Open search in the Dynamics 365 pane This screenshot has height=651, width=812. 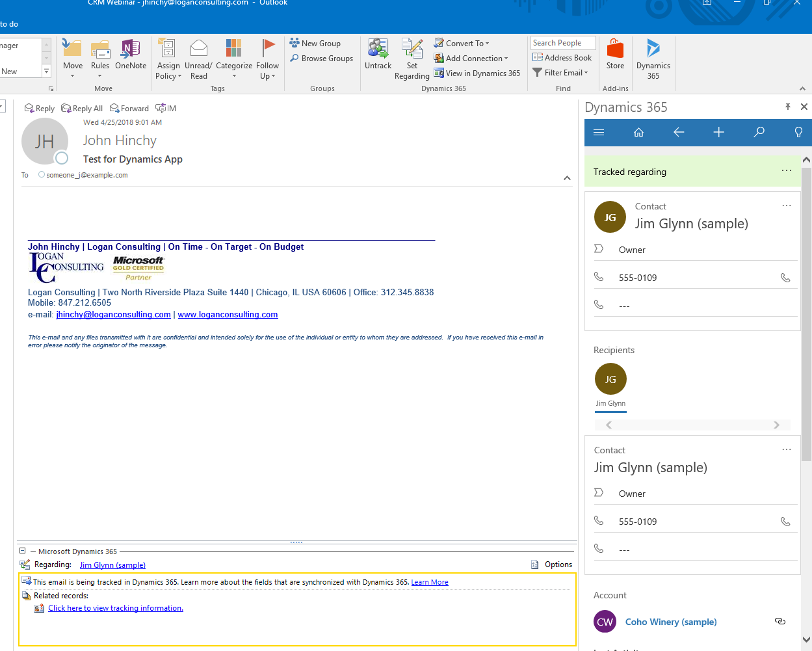[759, 132]
